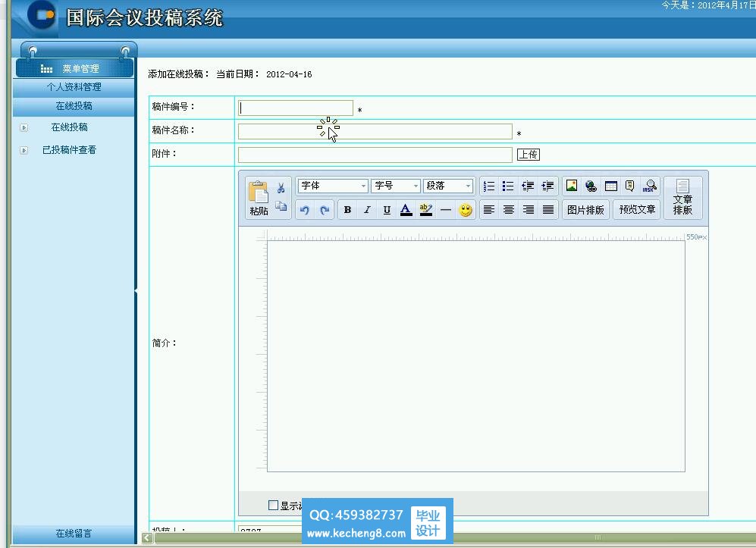Open the font color tool
Image resolution: width=756 pixels, height=548 pixels.
406,210
